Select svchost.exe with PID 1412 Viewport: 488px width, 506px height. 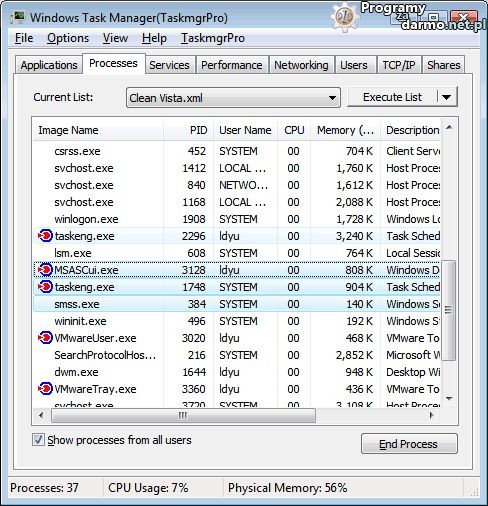pyautogui.click(x=237, y=168)
